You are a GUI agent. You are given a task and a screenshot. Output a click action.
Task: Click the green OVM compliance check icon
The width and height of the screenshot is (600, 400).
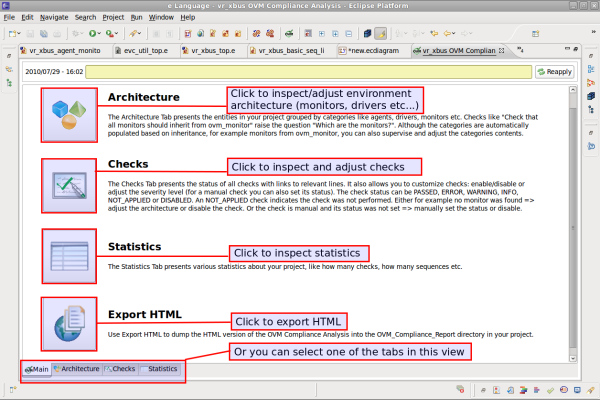[x=289, y=34]
